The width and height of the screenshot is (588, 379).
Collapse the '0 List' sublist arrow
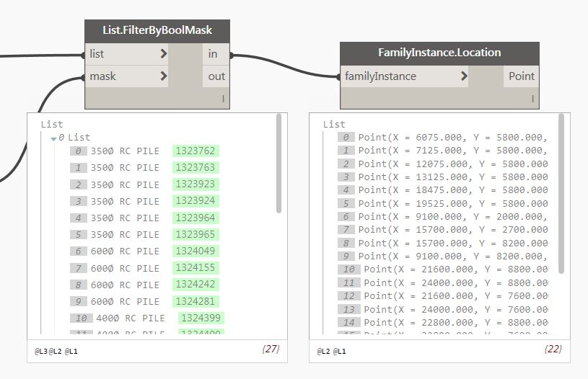click(53, 138)
